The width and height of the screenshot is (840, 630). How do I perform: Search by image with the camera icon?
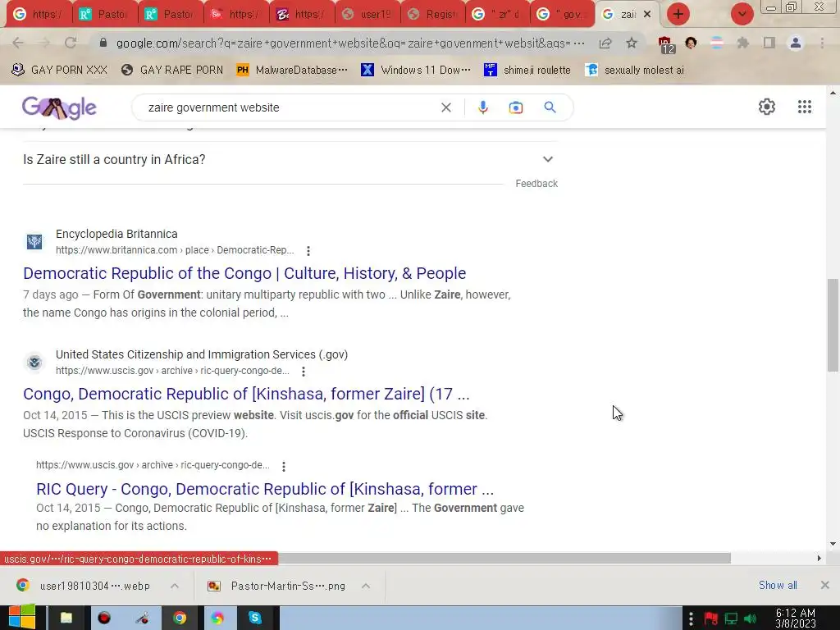tap(515, 107)
